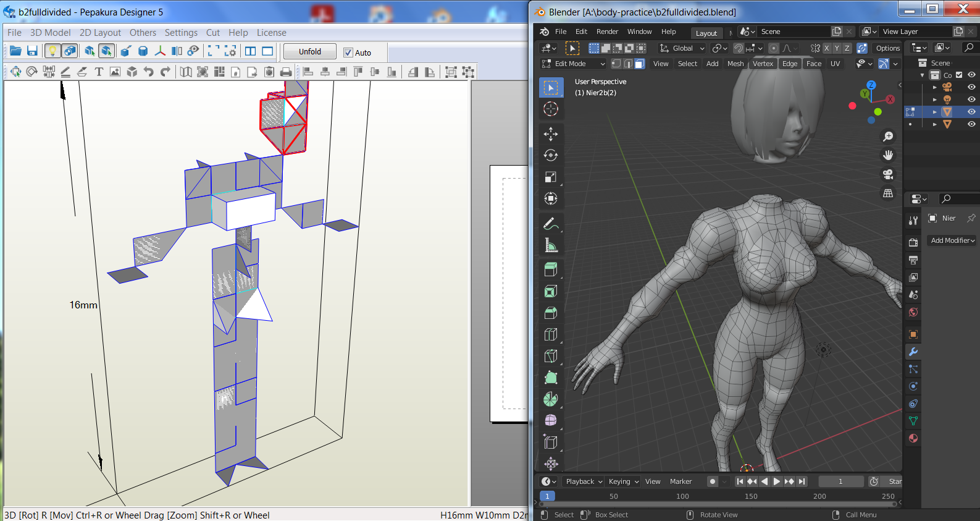Screen dimensions: 980x521
Task: Select the Scale tool in Blender toolbar
Action: (551, 177)
